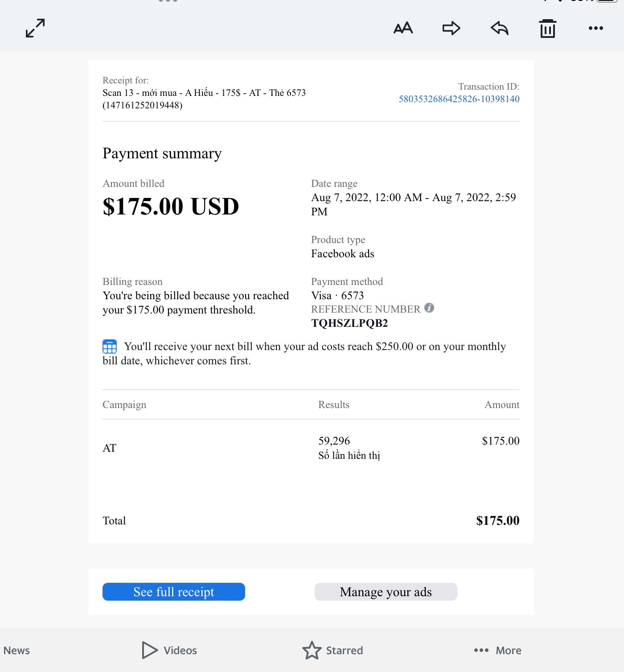The width and height of the screenshot is (624, 672).
Task: Tap the battery indicator in status bar
Action: [x=607, y=1]
